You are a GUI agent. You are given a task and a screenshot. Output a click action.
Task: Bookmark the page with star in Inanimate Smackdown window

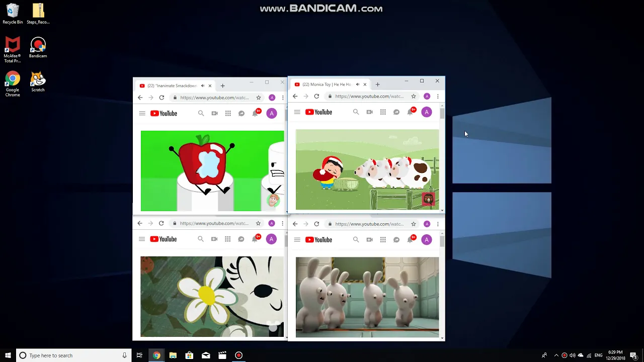click(x=259, y=98)
